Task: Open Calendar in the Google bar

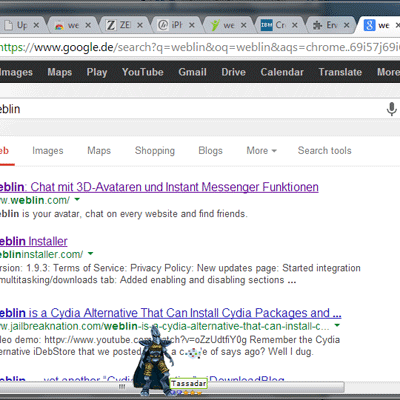Action: pos(282,72)
